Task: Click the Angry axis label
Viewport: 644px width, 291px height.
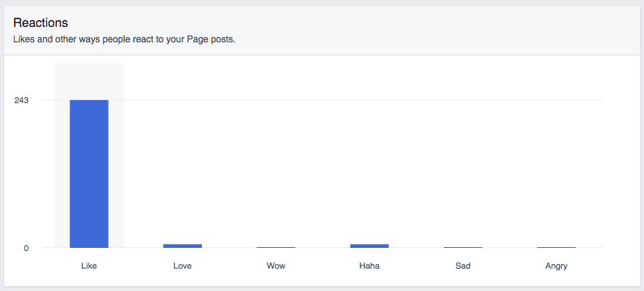Action: click(x=556, y=266)
